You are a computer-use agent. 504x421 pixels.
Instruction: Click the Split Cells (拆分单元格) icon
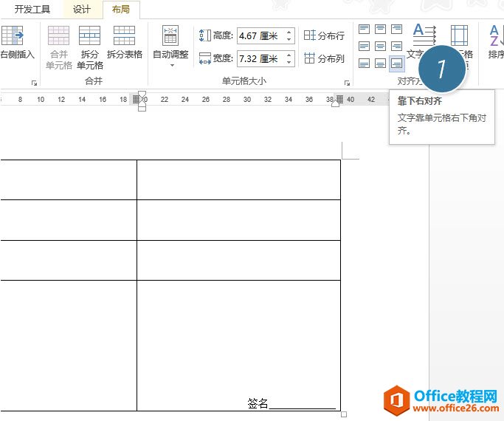click(x=89, y=47)
